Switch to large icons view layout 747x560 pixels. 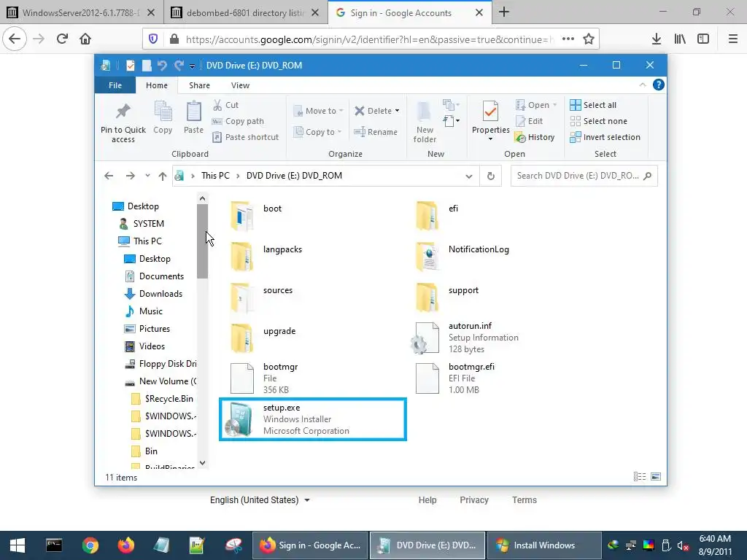[656, 477]
